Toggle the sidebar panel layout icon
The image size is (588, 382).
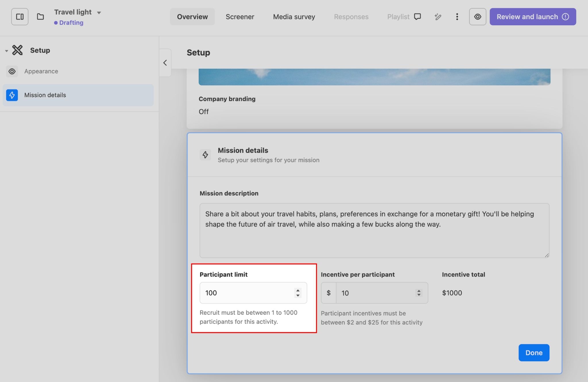20,17
